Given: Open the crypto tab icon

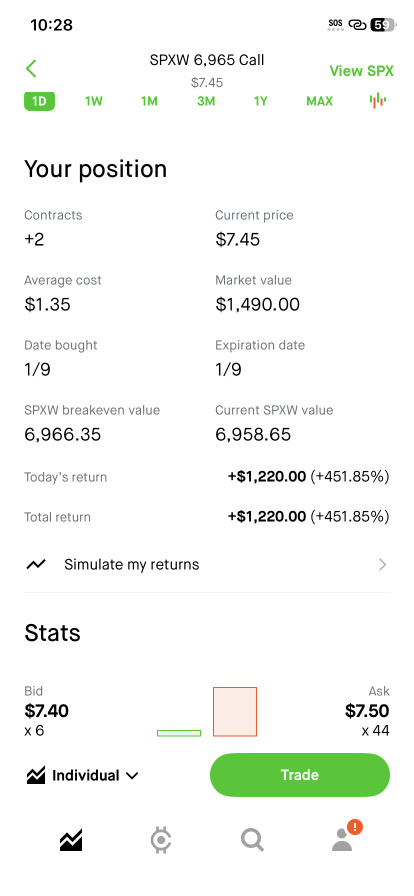Looking at the screenshot, I should [161, 840].
